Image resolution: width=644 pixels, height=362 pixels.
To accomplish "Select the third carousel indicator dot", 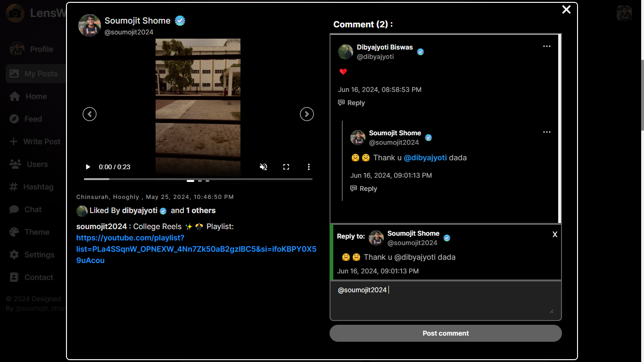I will 207,181.
